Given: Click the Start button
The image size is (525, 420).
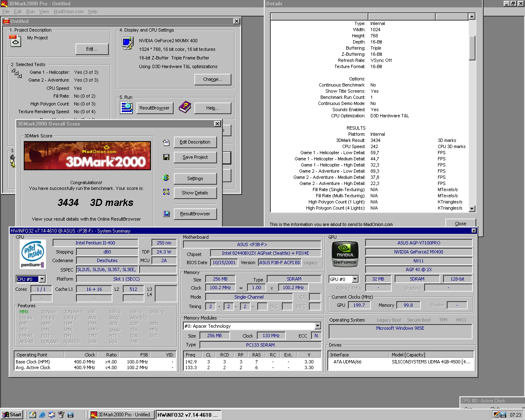Looking at the screenshot, I should [11, 415].
